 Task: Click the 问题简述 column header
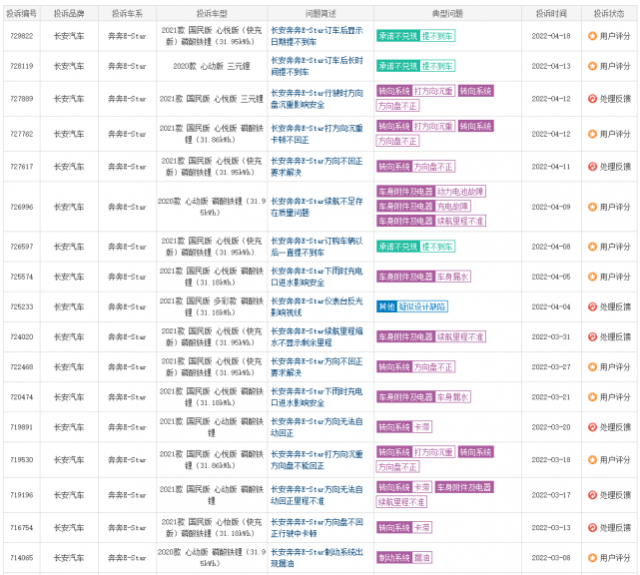click(x=320, y=13)
